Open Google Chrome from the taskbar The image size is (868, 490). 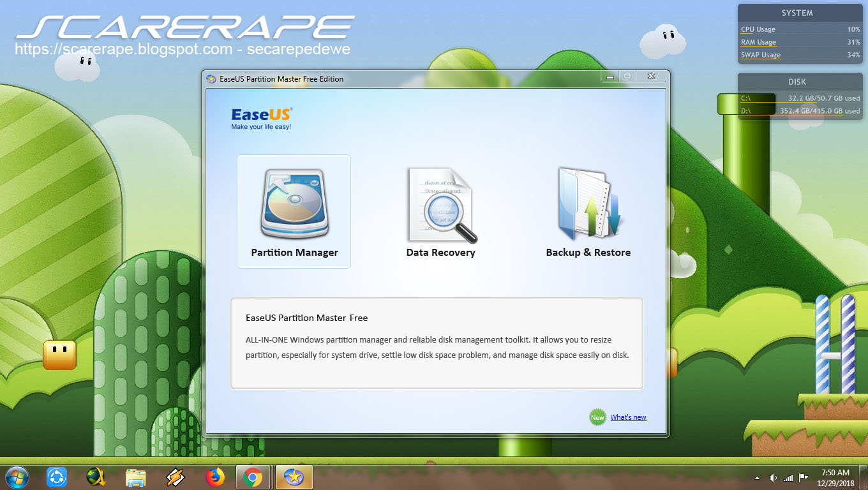click(x=253, y=477)
